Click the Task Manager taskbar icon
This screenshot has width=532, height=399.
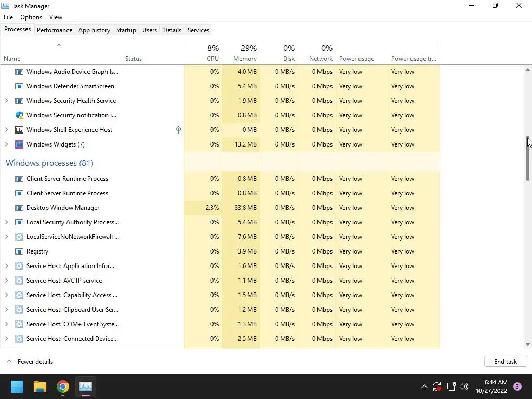86,387
